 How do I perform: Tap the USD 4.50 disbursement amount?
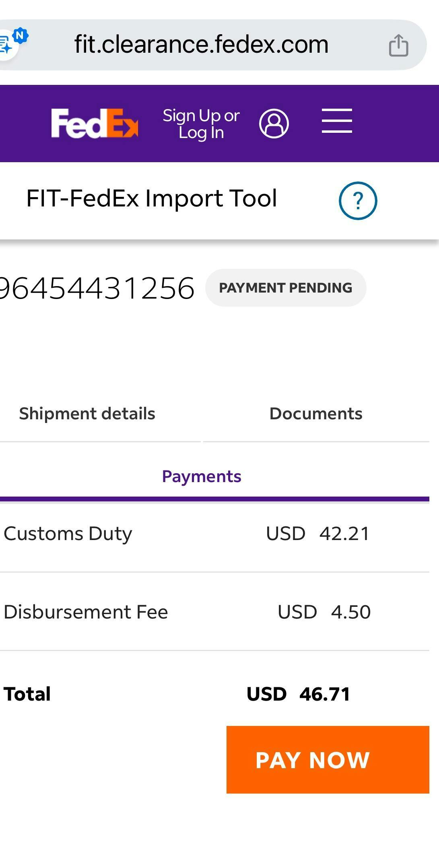(x=324, y=612)
